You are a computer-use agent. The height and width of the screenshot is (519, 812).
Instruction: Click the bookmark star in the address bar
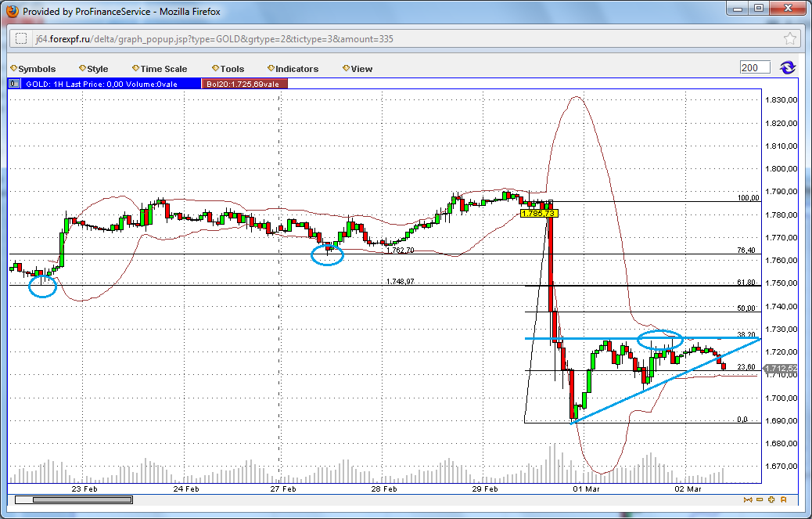[x=790, y=39]
